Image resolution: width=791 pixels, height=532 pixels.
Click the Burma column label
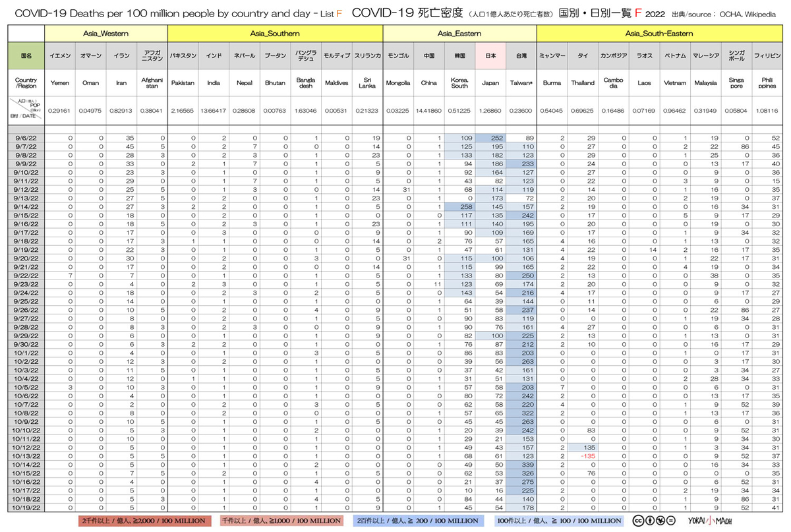coord(552,84)
